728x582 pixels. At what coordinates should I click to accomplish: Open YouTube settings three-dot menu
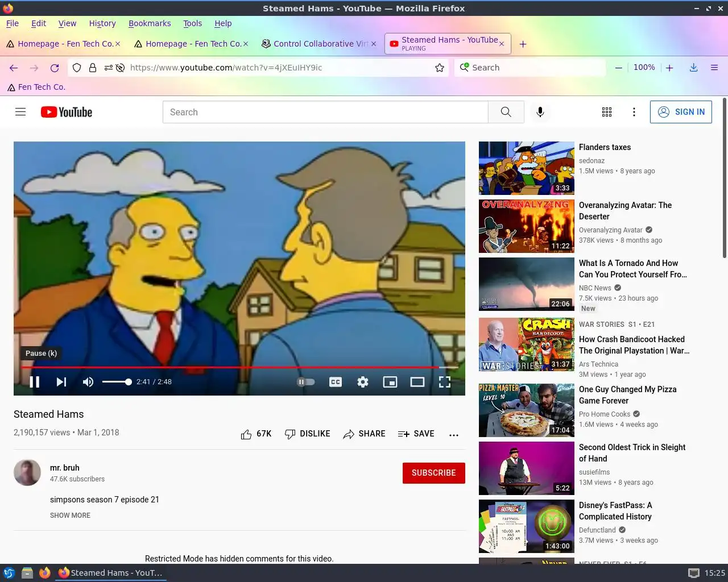point(634,112)
